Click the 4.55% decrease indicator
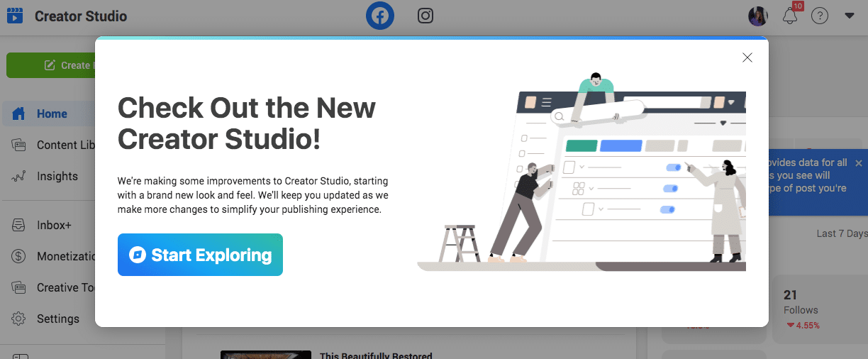 click(x=803, y=326)
